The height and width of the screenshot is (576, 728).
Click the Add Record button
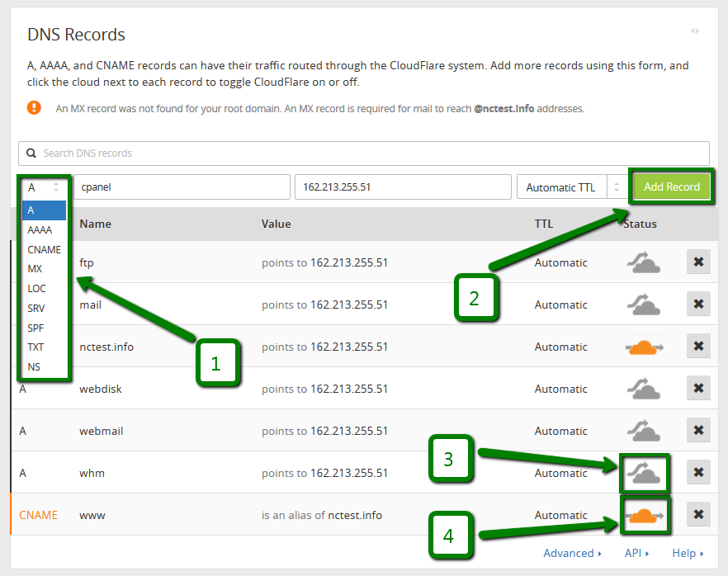tap(671, 186)
